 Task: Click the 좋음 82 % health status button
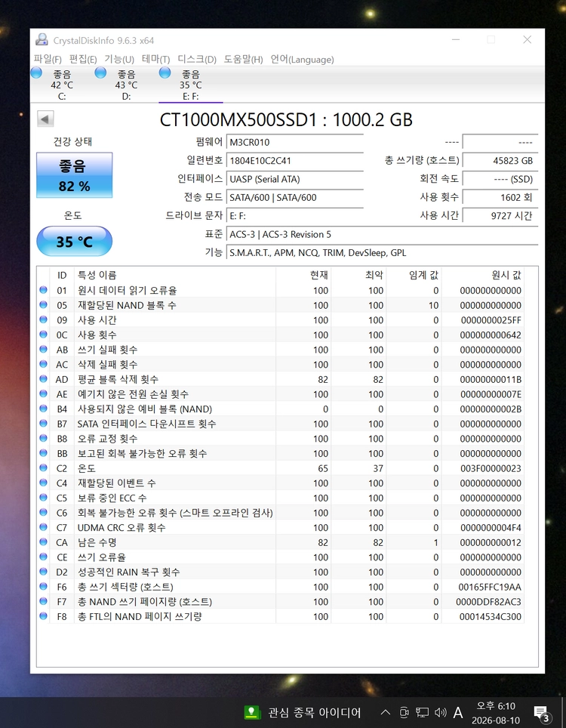[74, 175]
